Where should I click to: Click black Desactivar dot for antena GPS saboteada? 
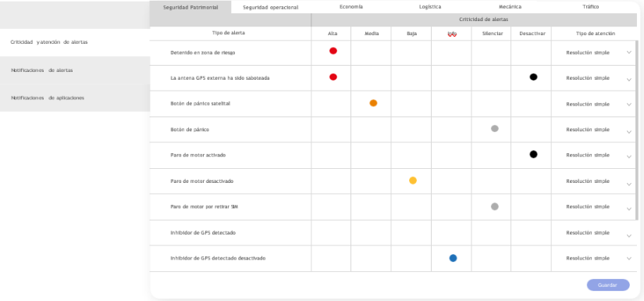tap(533, 77)
